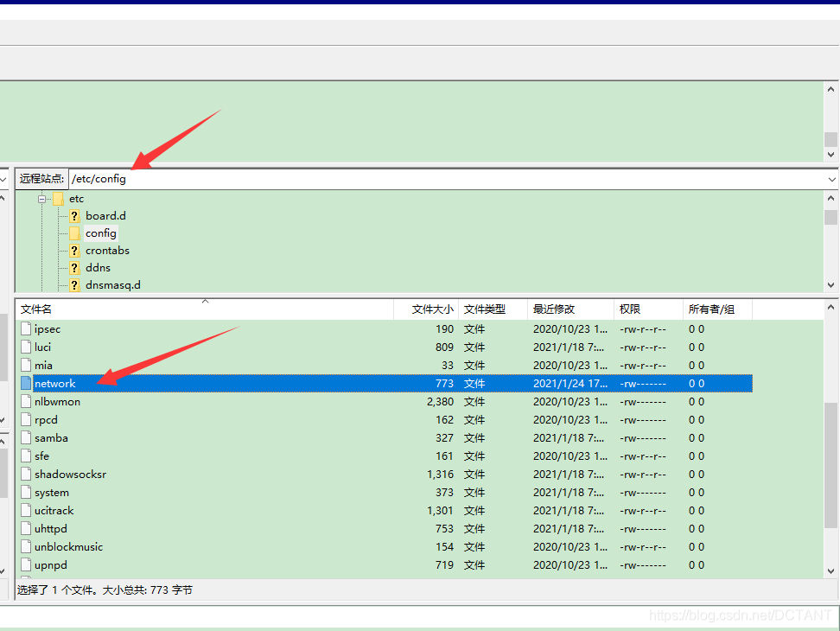Select the ddns tree item
840x631 pixels.
pos(98,268)
